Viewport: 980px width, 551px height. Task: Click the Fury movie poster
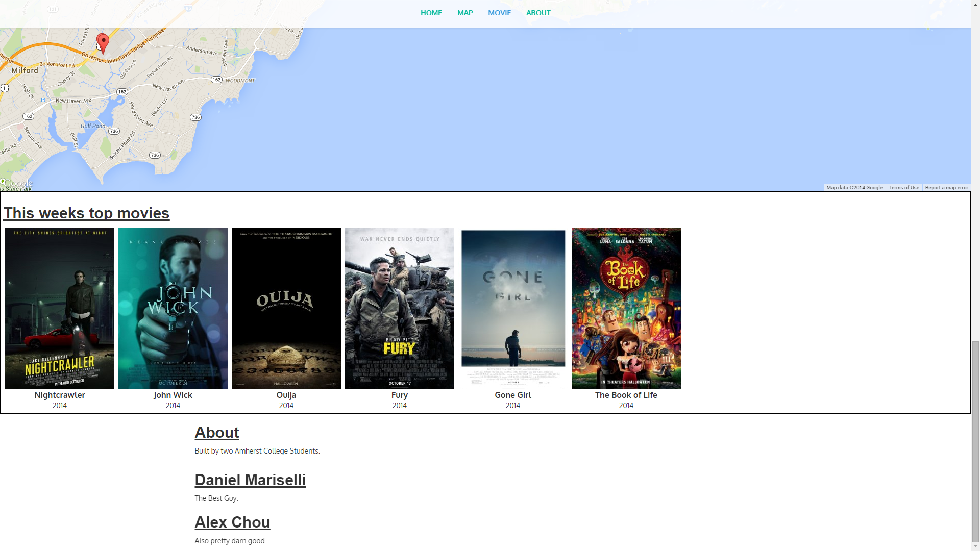tap(400, 308)
